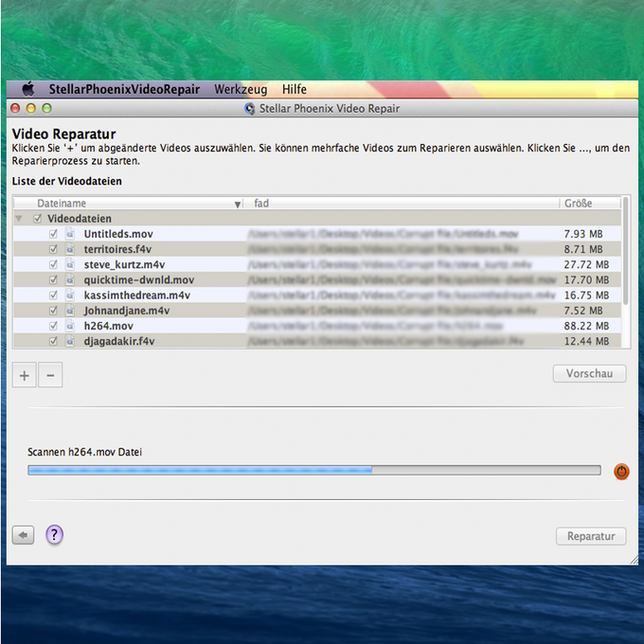Click the Dateiname column header
The width and height of the screenshot is (644, 644).
click(x=128, y=204)
